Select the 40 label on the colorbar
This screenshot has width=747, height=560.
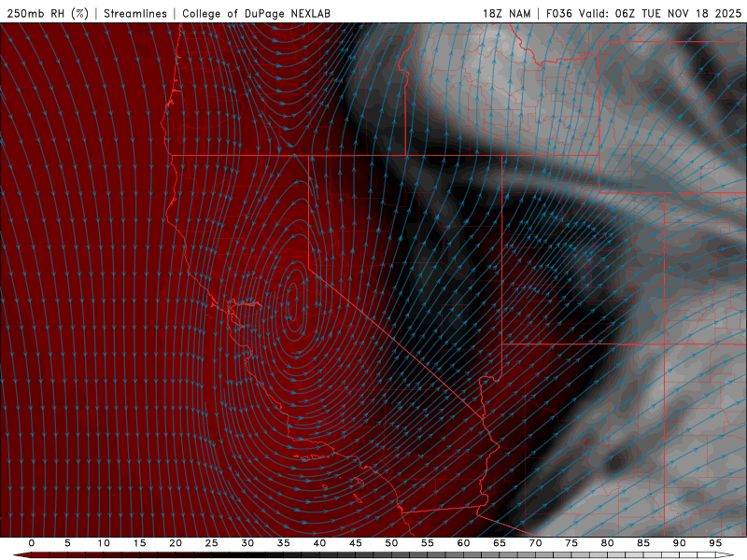(319, 543)
